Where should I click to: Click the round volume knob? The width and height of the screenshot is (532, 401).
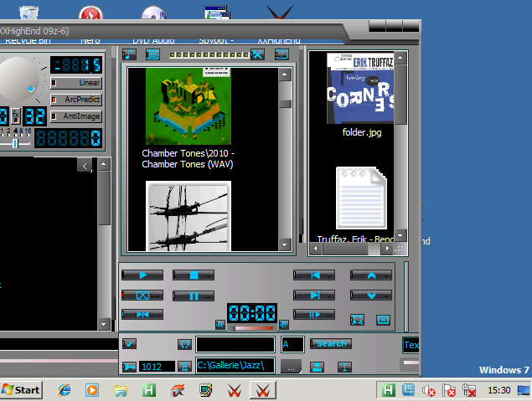click(18, 79)
